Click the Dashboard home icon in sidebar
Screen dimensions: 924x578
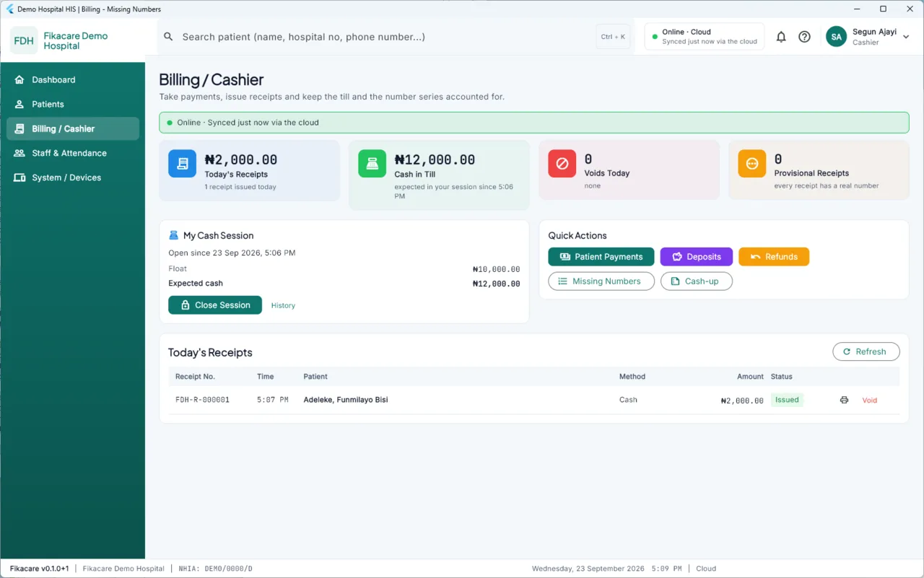pyautogui.click(x=19, y=79)
